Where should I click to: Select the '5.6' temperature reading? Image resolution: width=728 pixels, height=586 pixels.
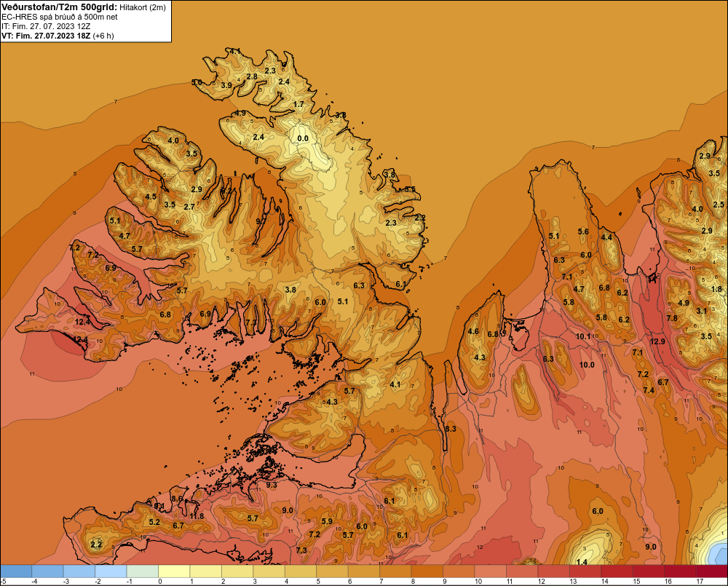tap(583, 231)
